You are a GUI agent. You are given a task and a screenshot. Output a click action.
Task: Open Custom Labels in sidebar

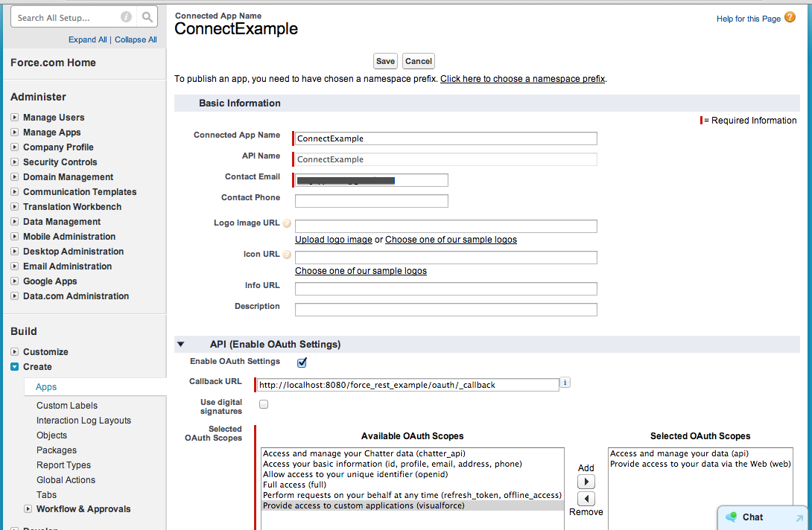[67, 405]
